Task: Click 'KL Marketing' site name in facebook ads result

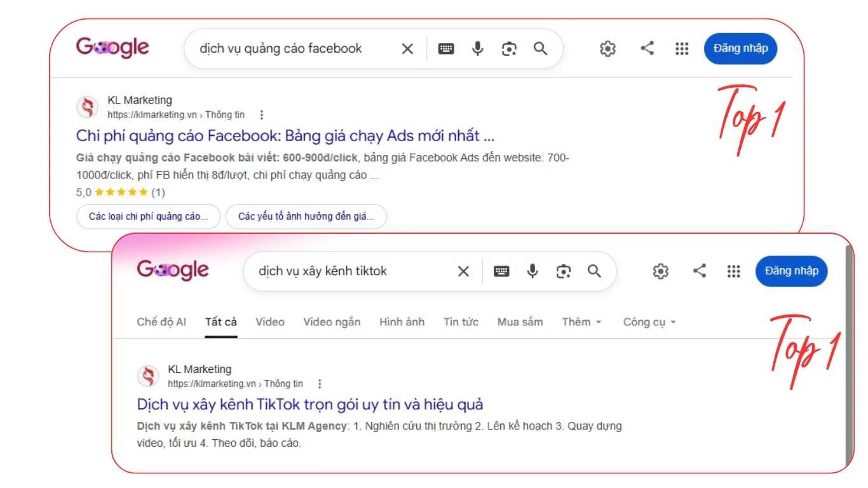Action: pyautogui.click(x=140, y=100)
